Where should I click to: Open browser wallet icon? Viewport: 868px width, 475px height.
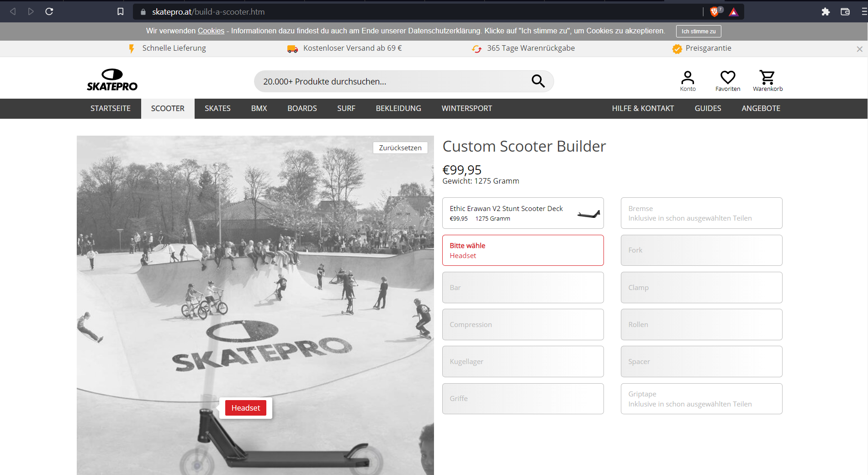click(x=845, y=12)
